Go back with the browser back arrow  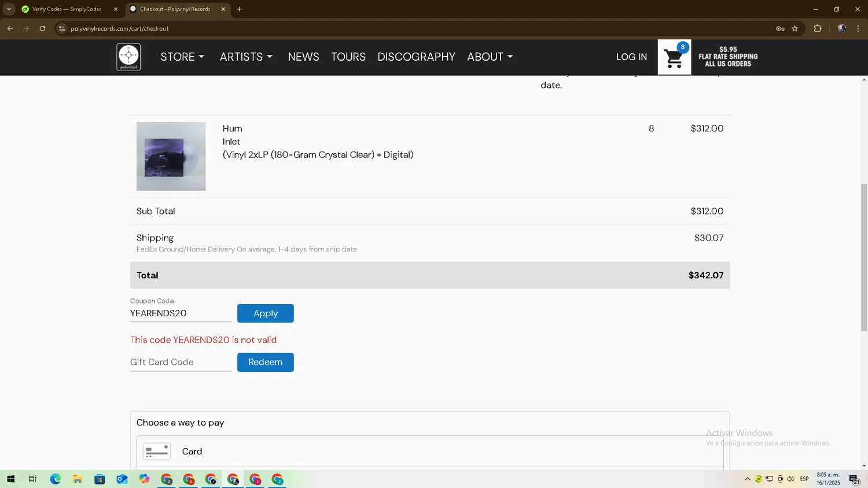tap(10, 28)
